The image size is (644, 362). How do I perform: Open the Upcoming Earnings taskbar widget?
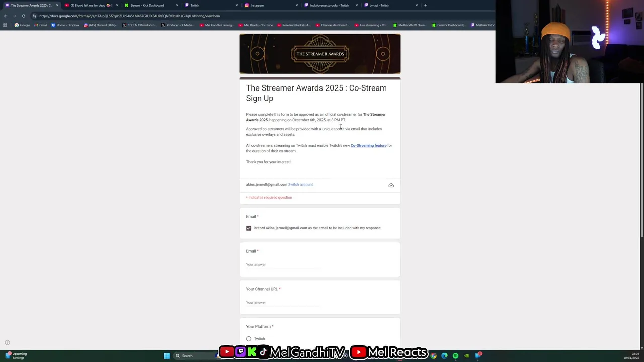coord(16,356)
